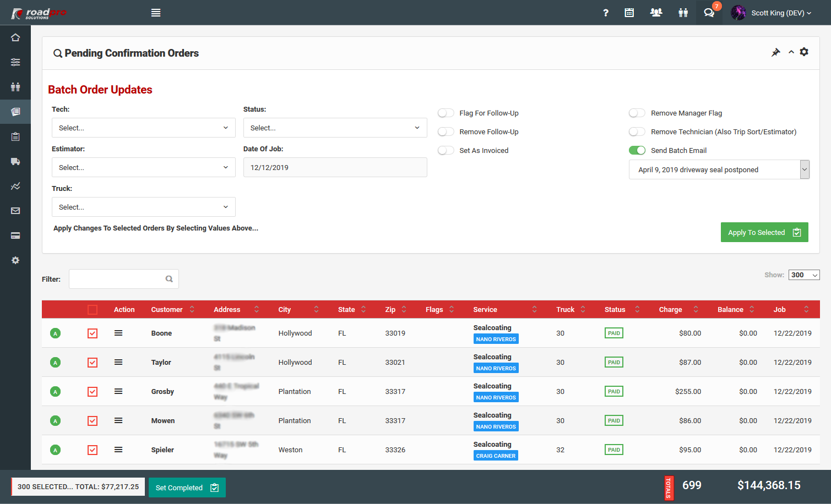Open the active orders icon in sidebar
This screenshot has height=504, width=831.
15,112
